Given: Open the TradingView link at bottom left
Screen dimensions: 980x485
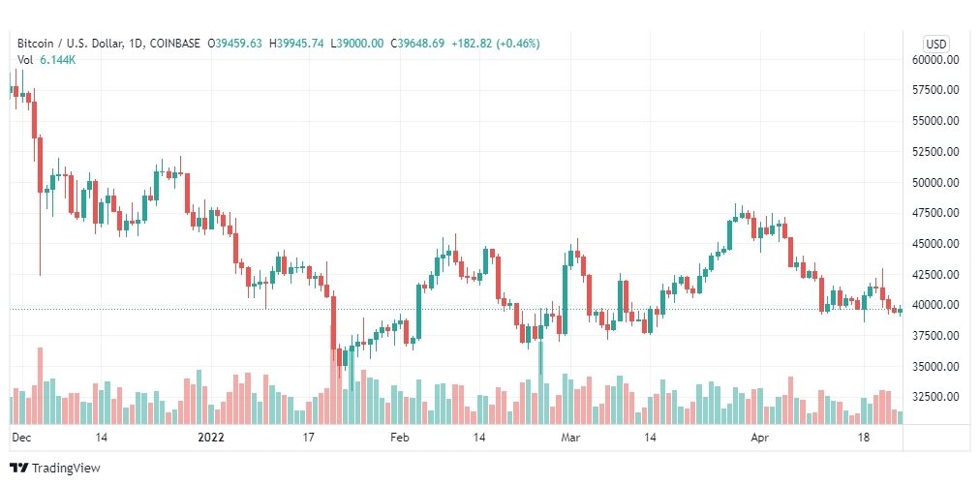Looking at the screenshot, I should click(55, 468).
